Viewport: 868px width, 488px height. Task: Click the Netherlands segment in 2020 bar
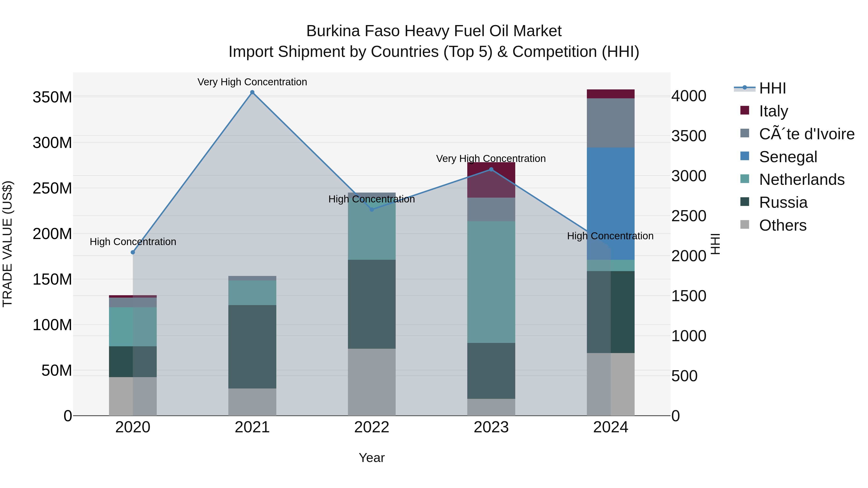coord(133,327)
